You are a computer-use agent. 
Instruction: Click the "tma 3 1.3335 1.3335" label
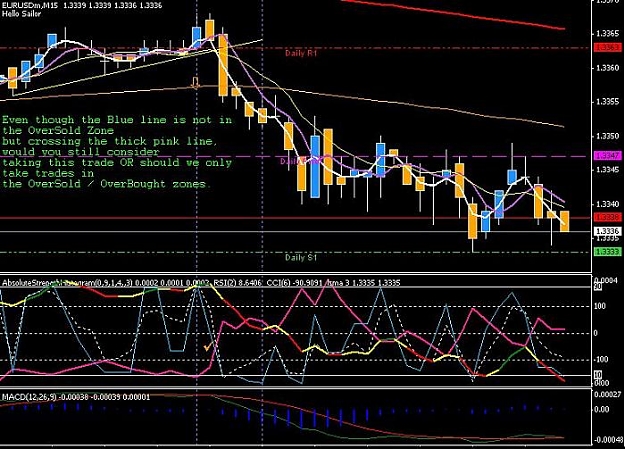tap(363, 283)
